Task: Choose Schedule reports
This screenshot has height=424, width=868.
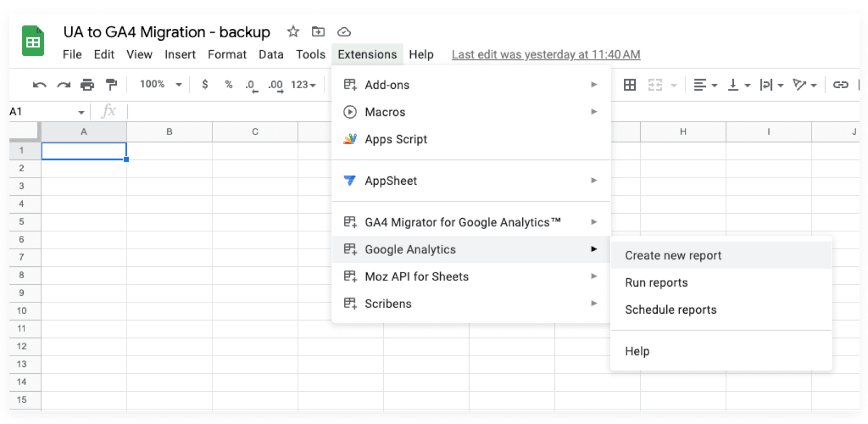Action: coord(721,310)
